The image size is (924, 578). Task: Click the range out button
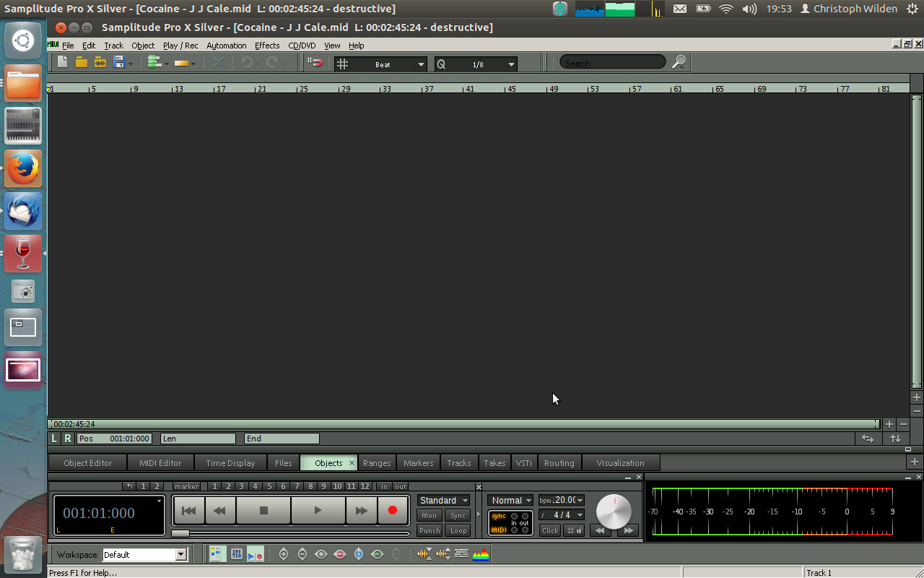click(x=400, y=486)
